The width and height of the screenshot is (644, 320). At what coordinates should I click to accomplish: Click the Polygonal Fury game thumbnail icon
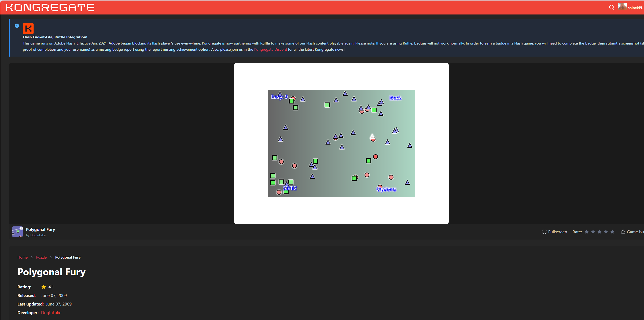(x=17, y=232)
